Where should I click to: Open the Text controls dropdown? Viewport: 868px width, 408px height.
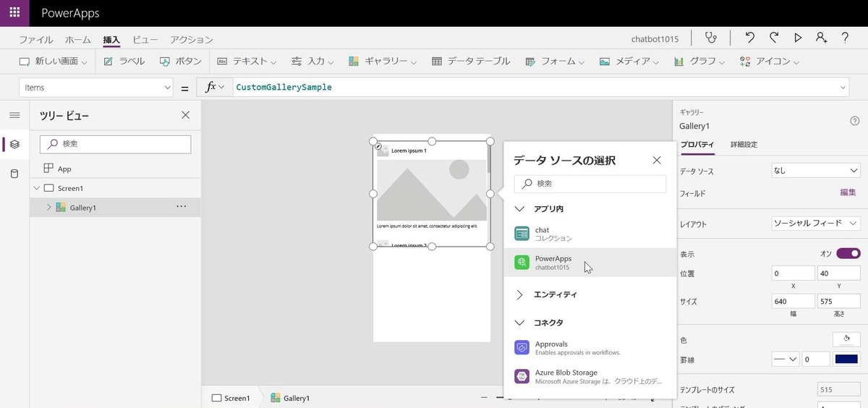247,61
